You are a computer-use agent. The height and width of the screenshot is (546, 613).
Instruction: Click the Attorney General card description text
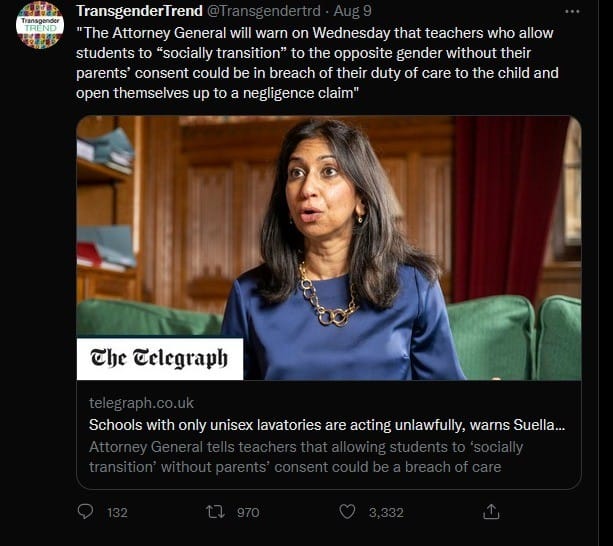pos(306,457)
